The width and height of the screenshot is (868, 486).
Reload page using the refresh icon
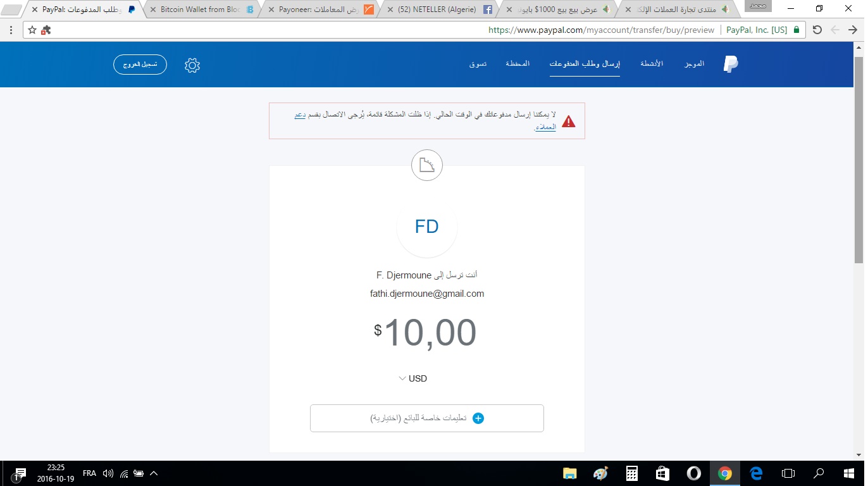[817, 30]
